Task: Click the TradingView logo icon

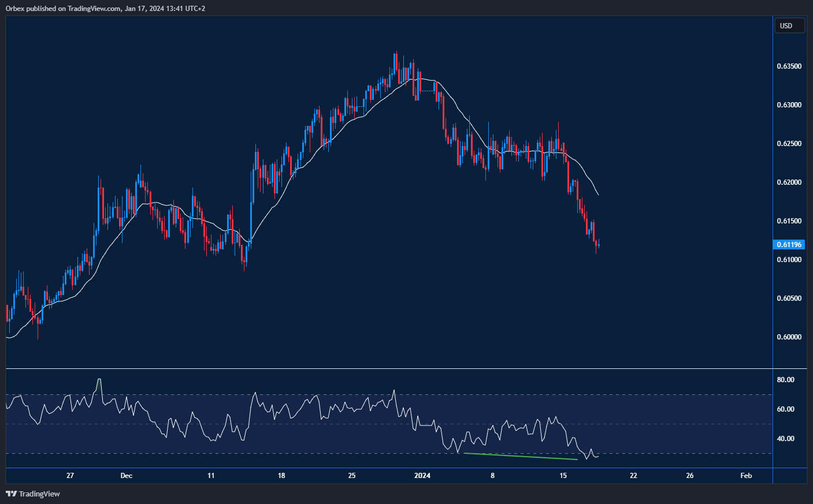Action: (10, 494)
